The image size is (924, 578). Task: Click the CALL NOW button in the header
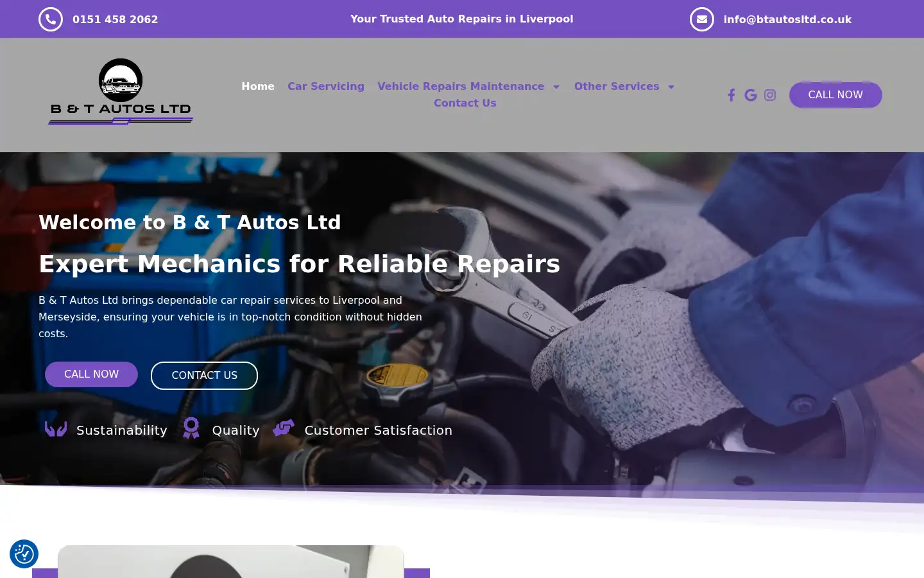pyautogui.click(x=835, y=95)
